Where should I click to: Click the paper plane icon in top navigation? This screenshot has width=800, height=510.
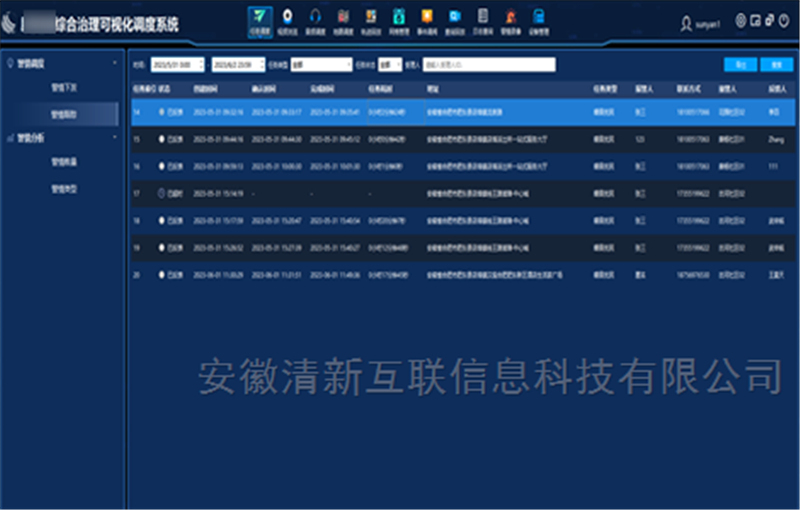click(260, 18)
